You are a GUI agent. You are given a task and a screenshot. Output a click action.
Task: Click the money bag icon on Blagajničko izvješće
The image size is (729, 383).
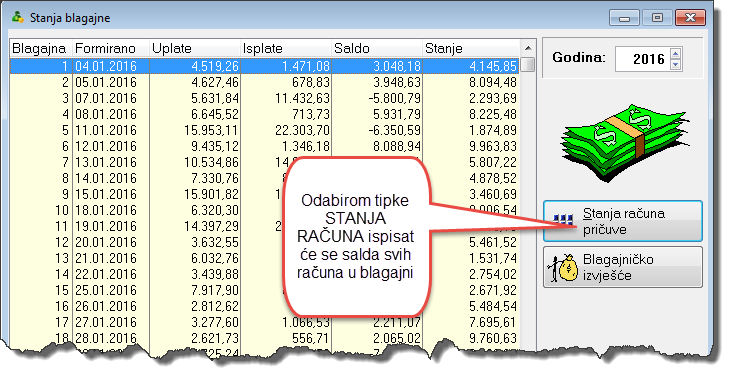(x=563, y=268)
